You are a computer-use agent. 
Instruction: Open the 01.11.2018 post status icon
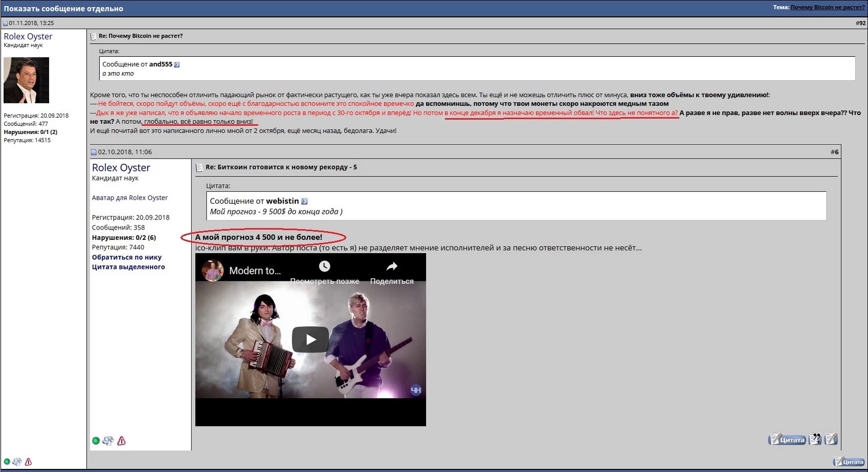5,23
